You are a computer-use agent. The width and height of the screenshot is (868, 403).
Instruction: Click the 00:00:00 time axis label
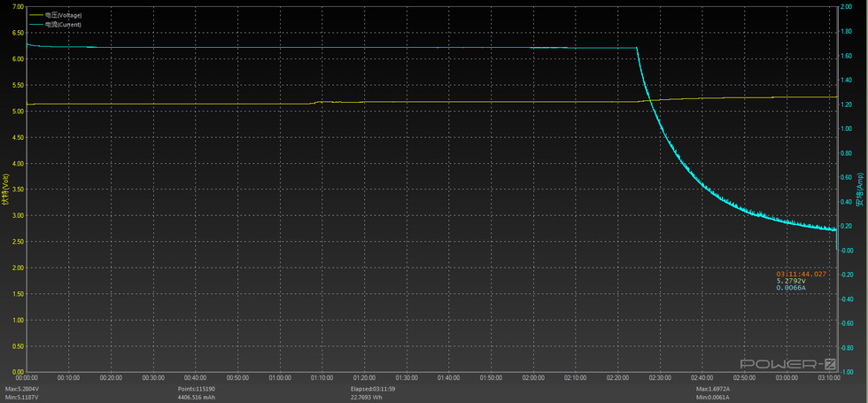point(26,377)
